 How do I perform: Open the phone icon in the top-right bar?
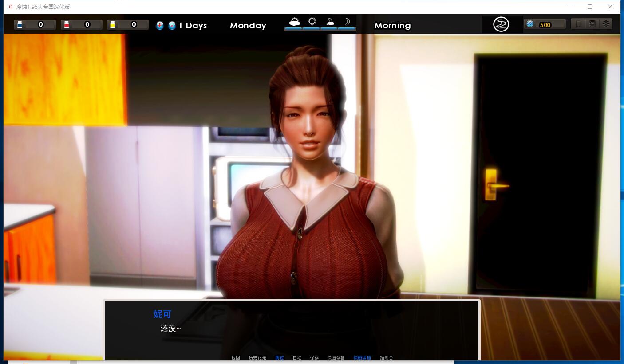click(578, 24)
